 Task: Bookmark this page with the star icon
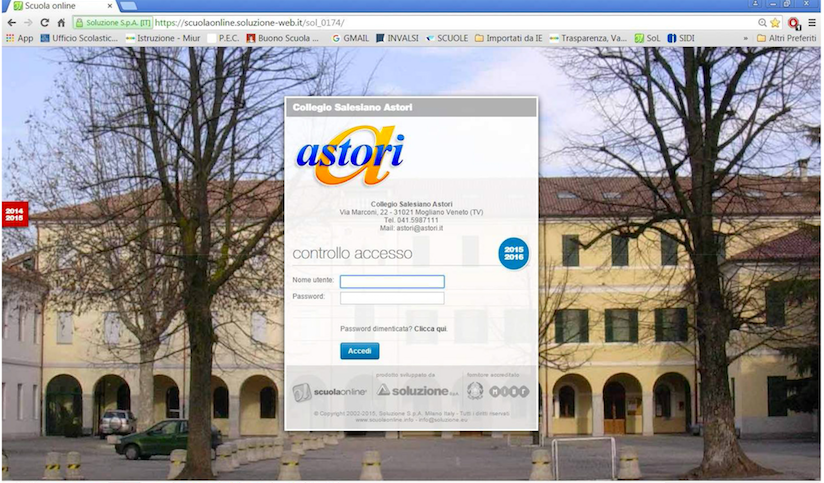coord(775,23)
